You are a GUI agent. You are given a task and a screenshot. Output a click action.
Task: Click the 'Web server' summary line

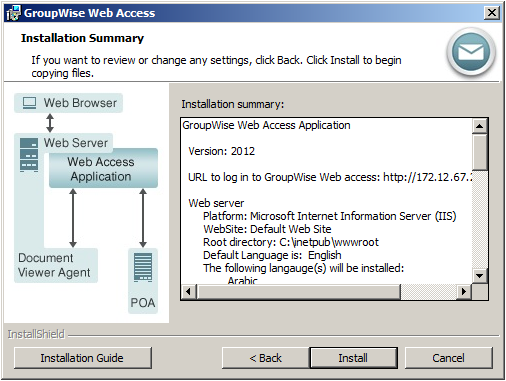click(x=216, y=203)
